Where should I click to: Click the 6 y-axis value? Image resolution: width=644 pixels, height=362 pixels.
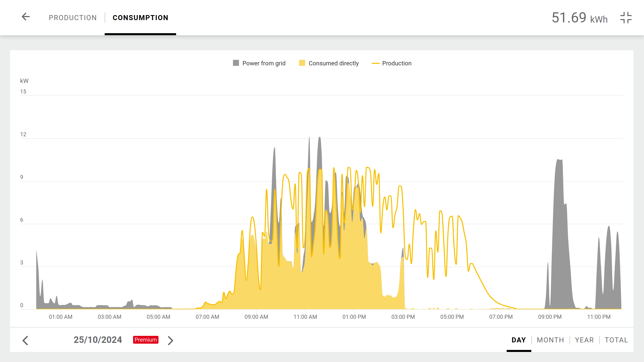[22, 220]
